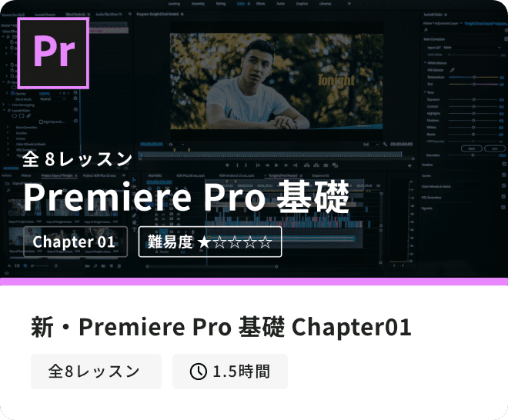
Task: Open the Input LUT dropdown
Action: [x=472, y=48]
